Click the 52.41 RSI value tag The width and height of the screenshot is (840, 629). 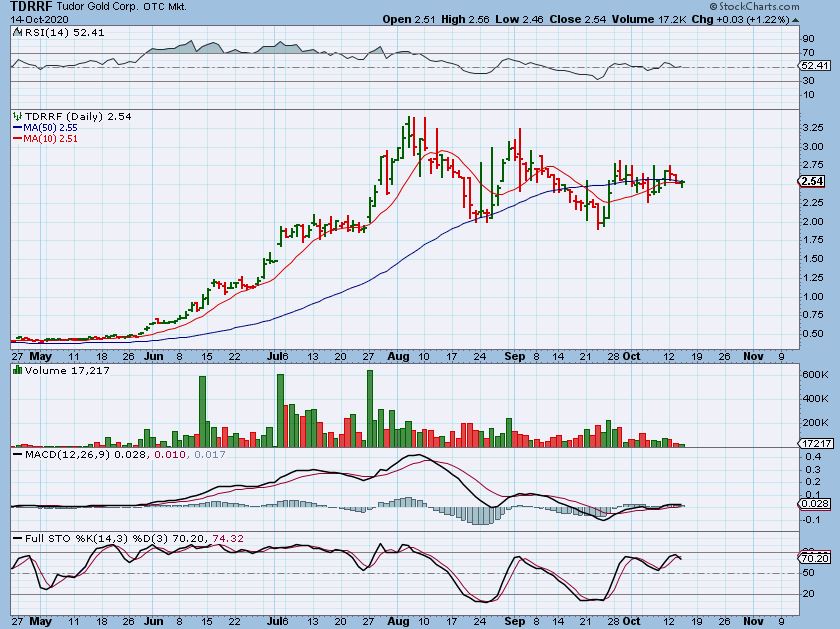814,66
